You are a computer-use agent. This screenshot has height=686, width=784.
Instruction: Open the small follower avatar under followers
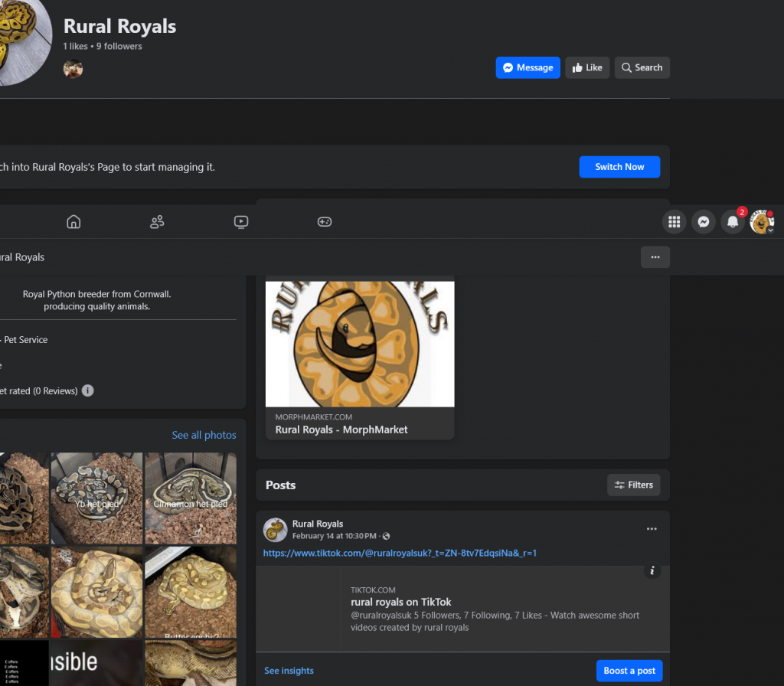73,69
